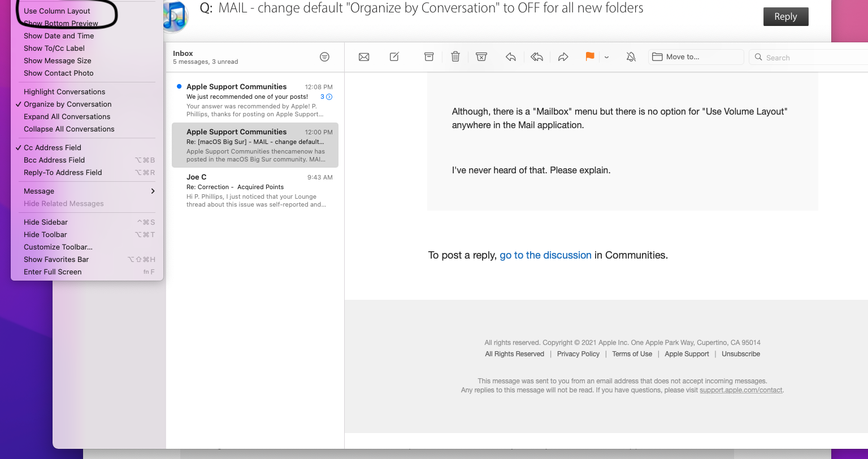Click the trash delete icon
Image resolution: width=868 pixels, height=459 pixels.
pos(455,56)
